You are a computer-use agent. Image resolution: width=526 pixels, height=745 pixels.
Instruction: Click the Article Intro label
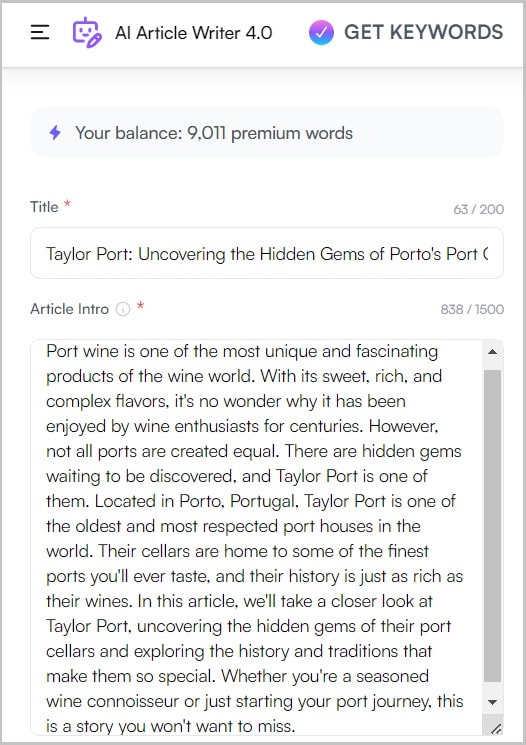pyautogui.click(x=69, y=309)
